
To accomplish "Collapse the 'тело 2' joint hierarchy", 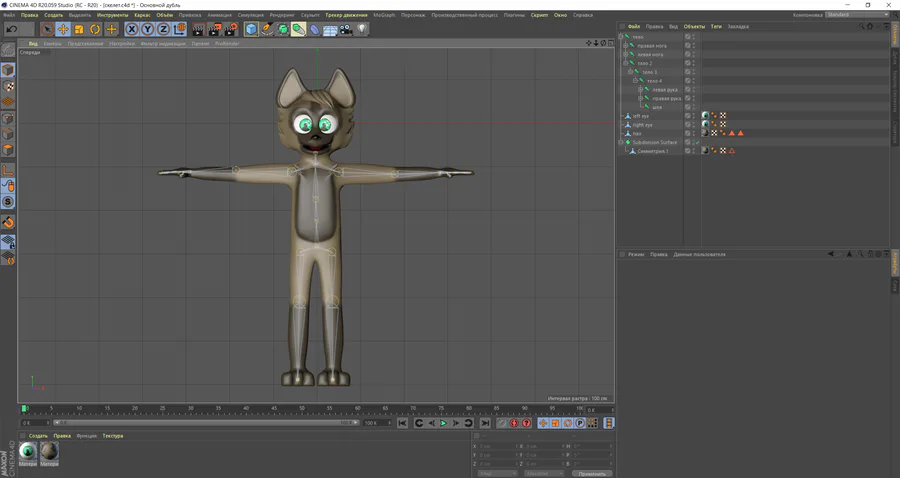I will [625, 63].
